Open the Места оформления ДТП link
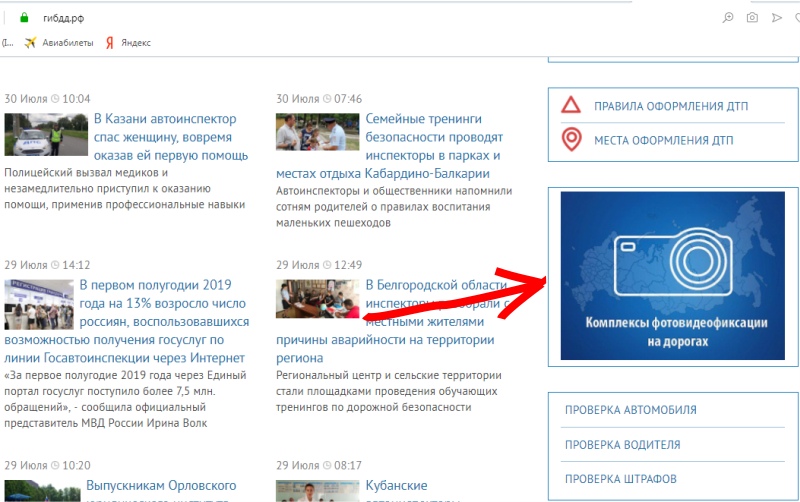 [x=663, y=140]
